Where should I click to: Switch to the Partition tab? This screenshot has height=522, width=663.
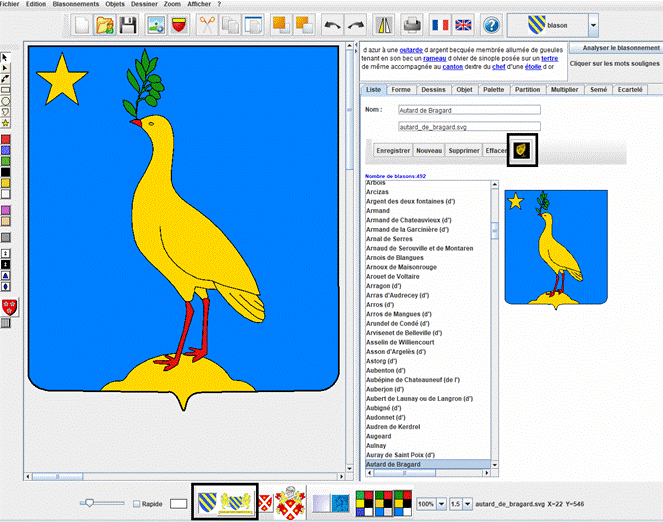(x=527, y=89)
